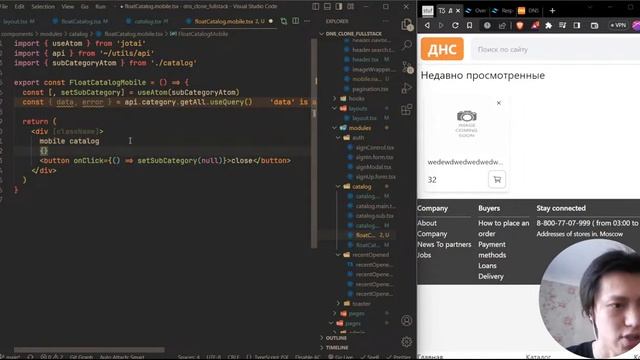The image size is (640, 360).
Task: Open the Go menu
Action: click(84, 7)
